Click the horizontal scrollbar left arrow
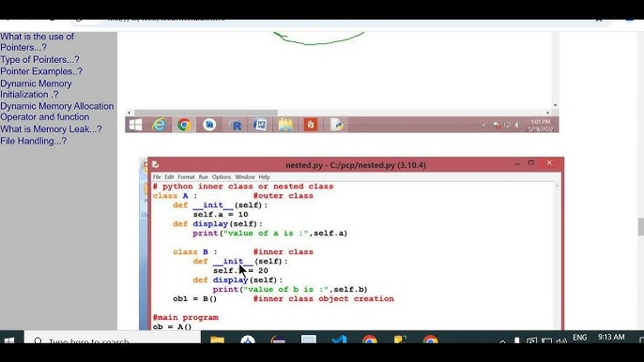Image resolution: width=644 pixels, height=362 pixels. click(x=130, y=113)
